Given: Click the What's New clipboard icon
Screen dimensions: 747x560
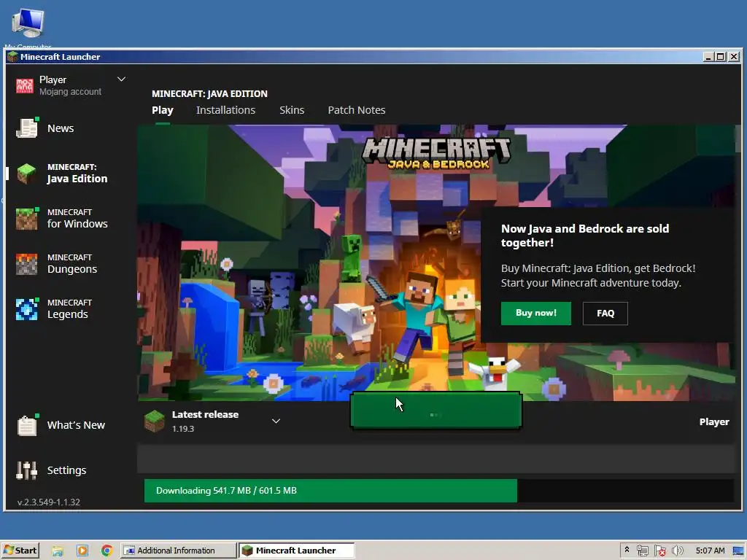Looking at the screenshot, I should 27,425.
